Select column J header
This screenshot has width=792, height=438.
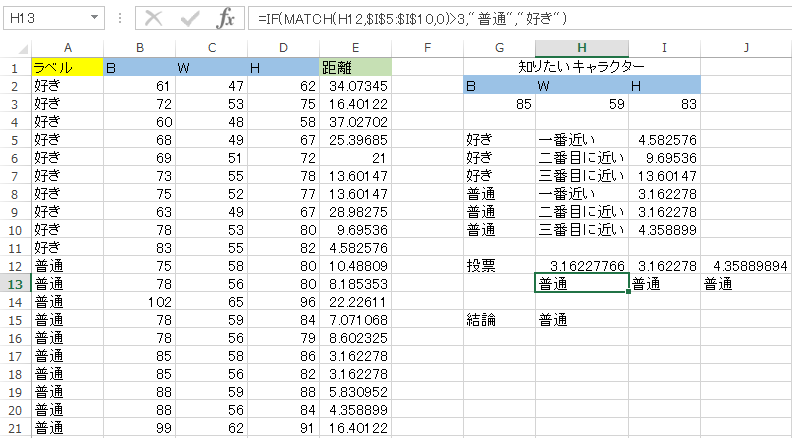(746, 48)
